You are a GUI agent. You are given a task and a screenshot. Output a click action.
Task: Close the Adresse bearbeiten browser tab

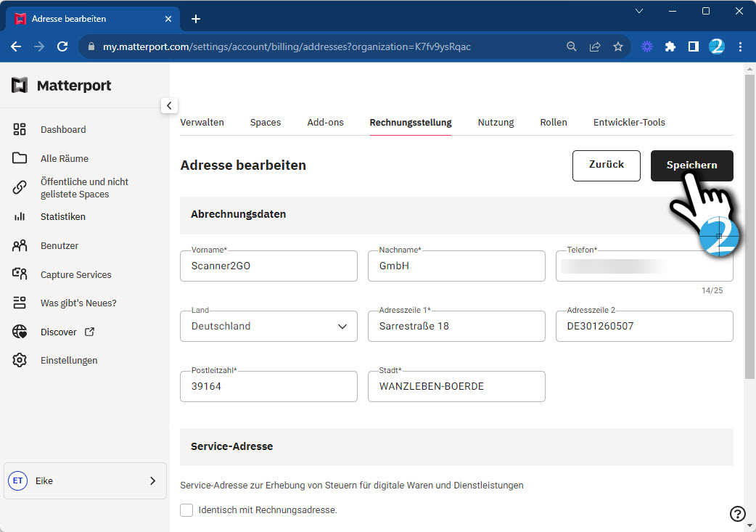168,19
